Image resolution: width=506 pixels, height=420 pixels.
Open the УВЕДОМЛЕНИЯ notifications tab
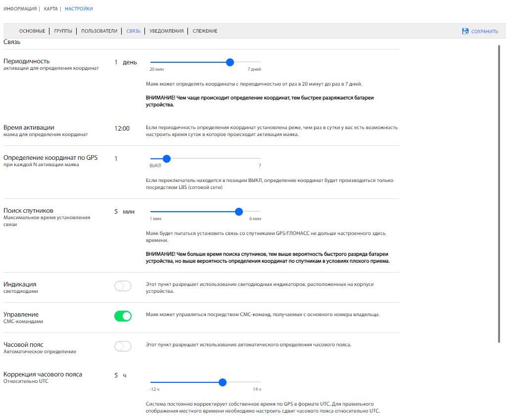click(166, 31)
